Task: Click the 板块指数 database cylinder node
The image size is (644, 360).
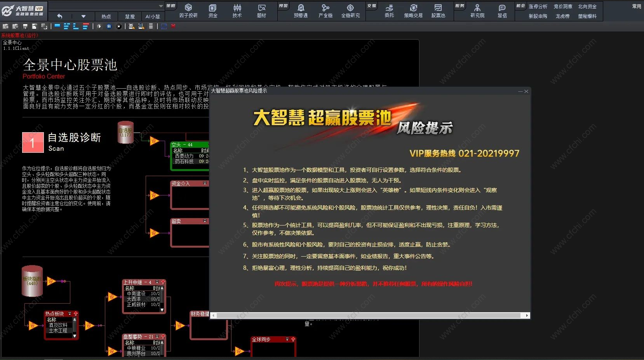Action: point(32,281)
